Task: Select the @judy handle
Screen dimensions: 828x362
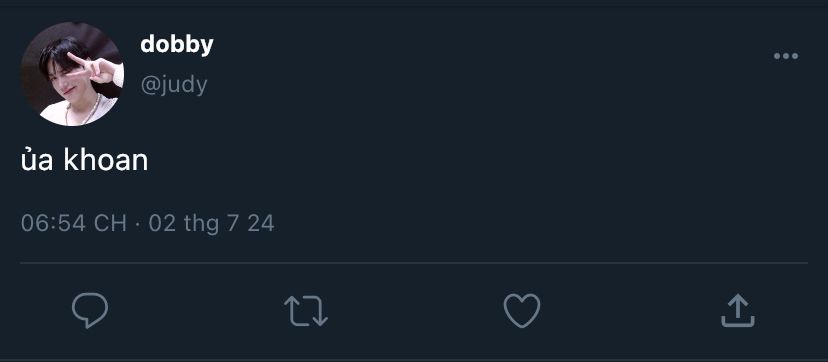Action: [174, 85]
